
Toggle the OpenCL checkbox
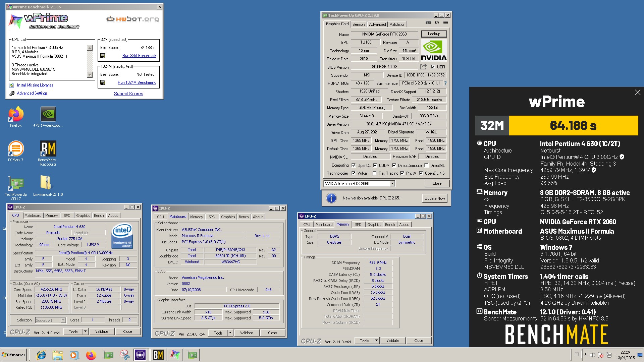(x=354, y=165)
